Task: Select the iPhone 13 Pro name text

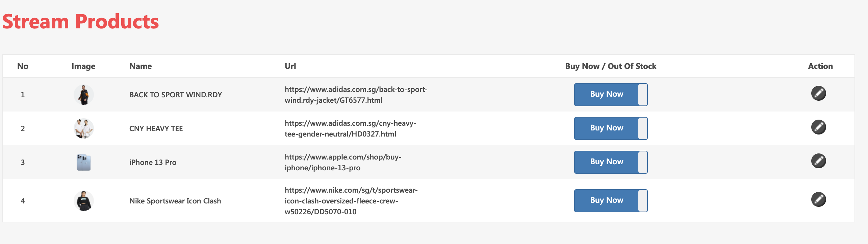Action: coord(153,163)
